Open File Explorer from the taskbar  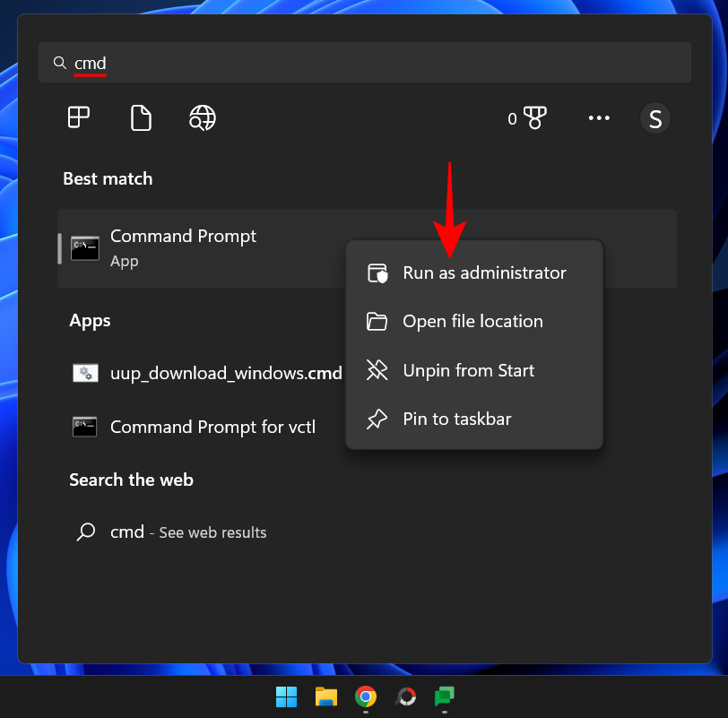coord(325,696)
